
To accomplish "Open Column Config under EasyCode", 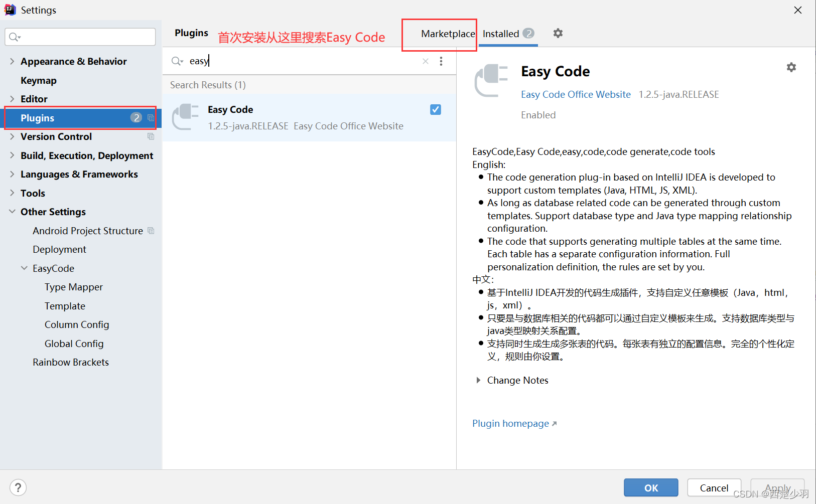I will [x=77, y=324].
